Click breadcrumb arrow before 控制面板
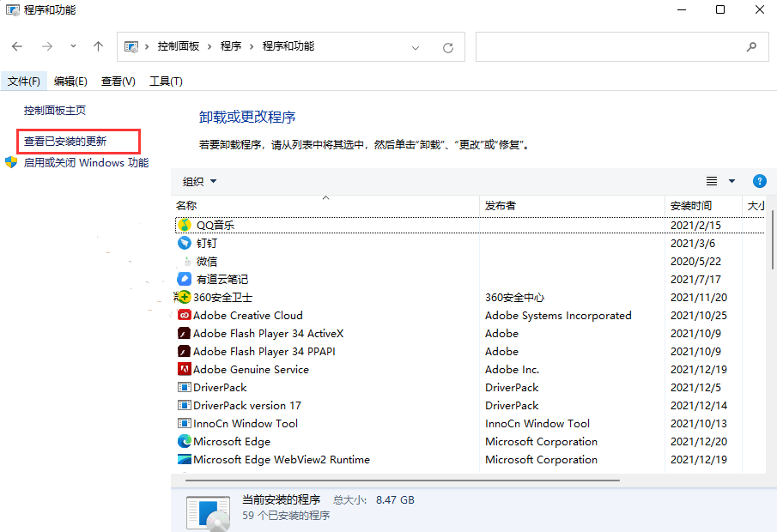This screenshot has width=777, height=532. (147, 46)
